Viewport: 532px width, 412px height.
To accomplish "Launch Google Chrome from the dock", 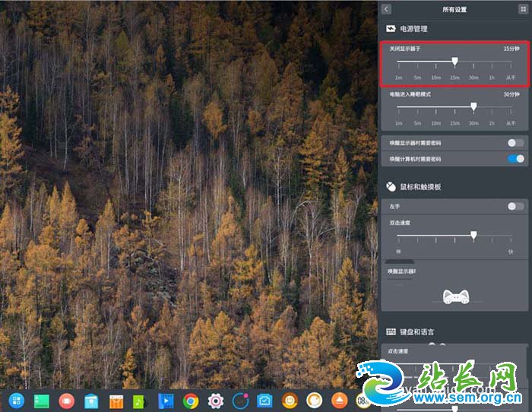I will click(x=191, y=400).
